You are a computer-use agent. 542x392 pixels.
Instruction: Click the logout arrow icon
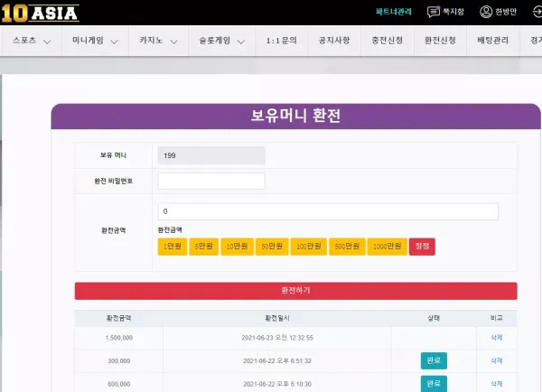click(537, 12)
